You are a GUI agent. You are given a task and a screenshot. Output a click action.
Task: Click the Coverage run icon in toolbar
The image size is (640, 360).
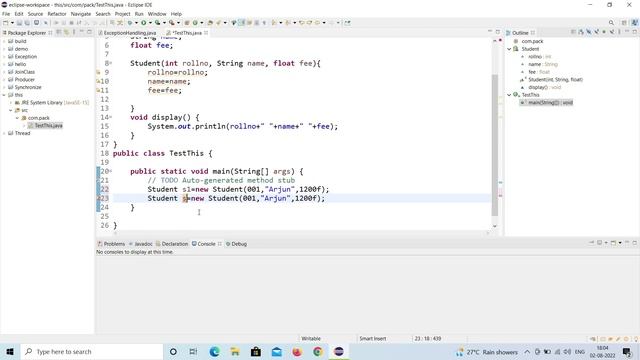157,23
